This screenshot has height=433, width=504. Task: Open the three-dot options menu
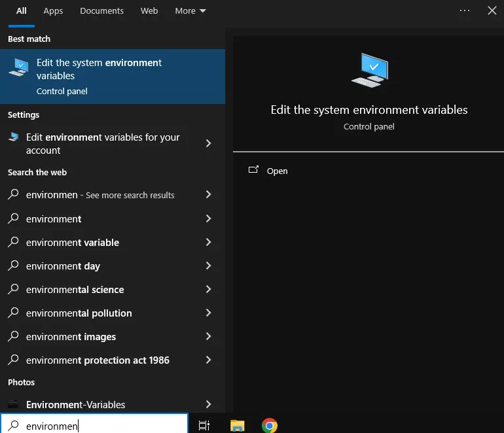tap(465, 10)
